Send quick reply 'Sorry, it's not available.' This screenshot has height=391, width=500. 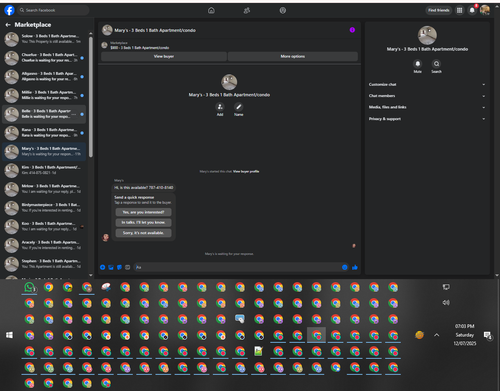pyautogui.click(x=143, y=233)
